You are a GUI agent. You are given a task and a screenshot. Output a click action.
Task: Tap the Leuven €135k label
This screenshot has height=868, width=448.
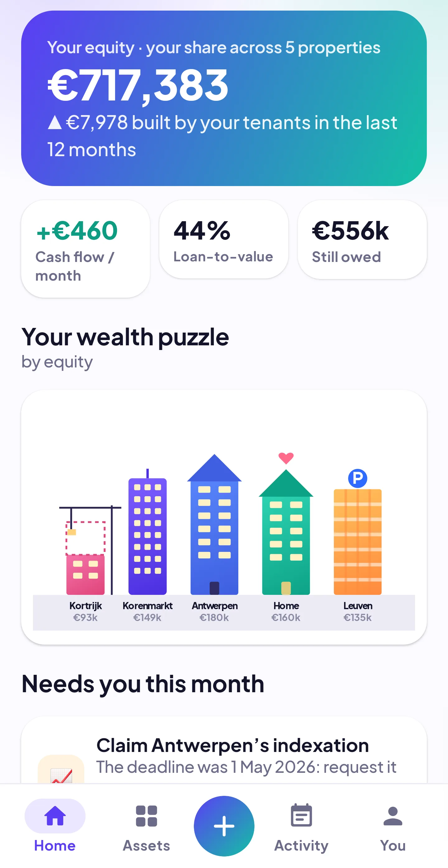(357, 612)
